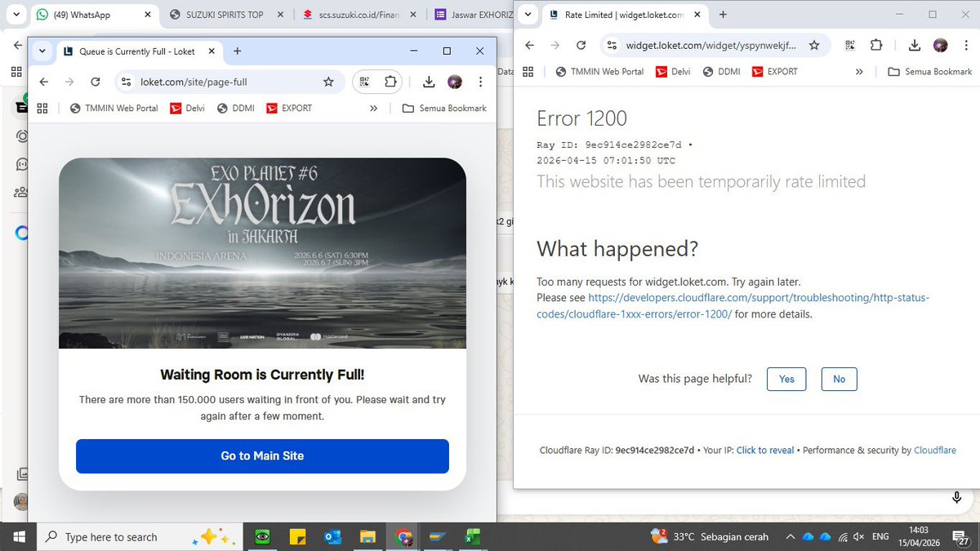Open File Explorer from the taskbar

coord(367,537)
